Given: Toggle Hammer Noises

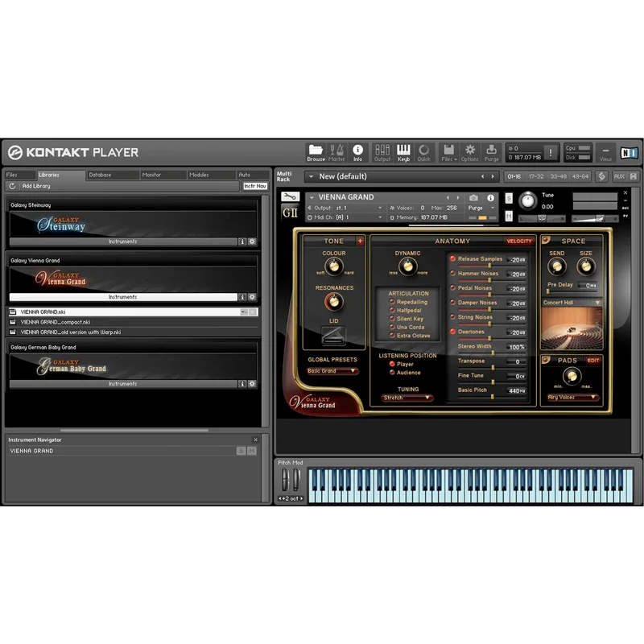Looking at the screenshot, I should click(x=452, y=273).
